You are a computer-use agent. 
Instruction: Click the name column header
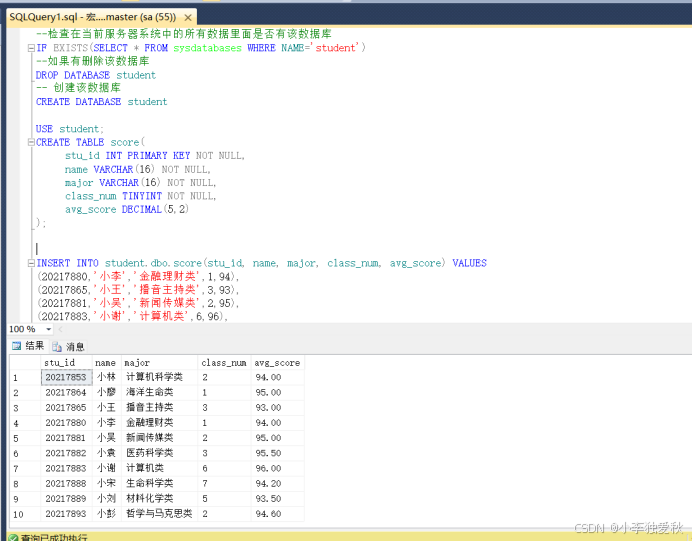(x=106, y=362)
